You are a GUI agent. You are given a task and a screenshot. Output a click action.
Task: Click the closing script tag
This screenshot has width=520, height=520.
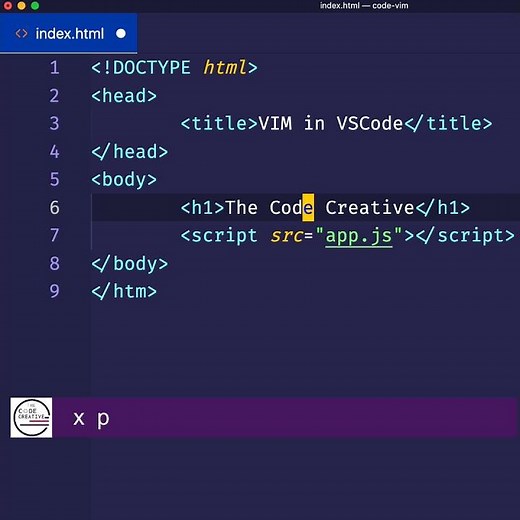coord(465,236)
